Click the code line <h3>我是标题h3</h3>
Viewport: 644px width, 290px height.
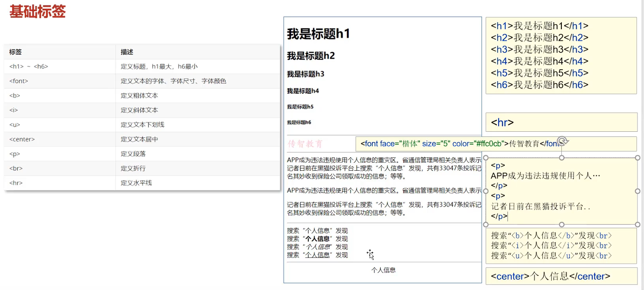click(x=540, y=49)
